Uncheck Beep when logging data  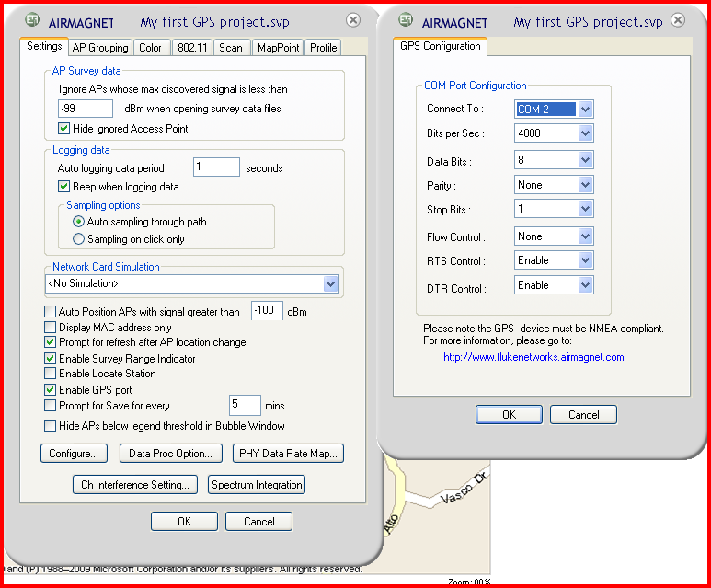tap(64, 187)
